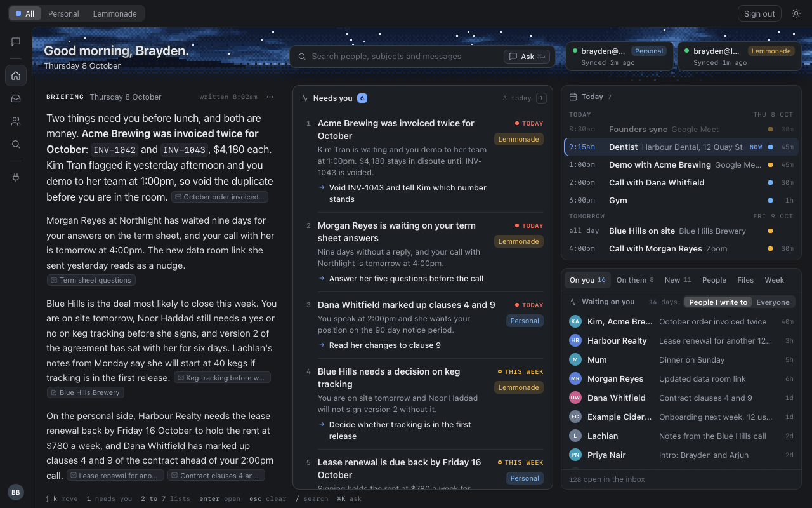Click the EC avatar for Example Cider
Viewport: 812px width, 508px height.
click(575, 417)
